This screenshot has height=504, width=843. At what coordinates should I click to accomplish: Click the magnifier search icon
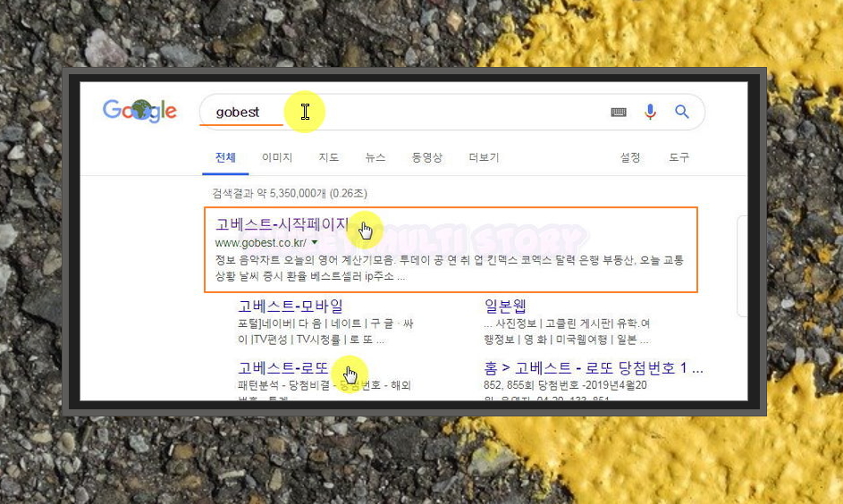pyautogui.click(x=682, y=111)
